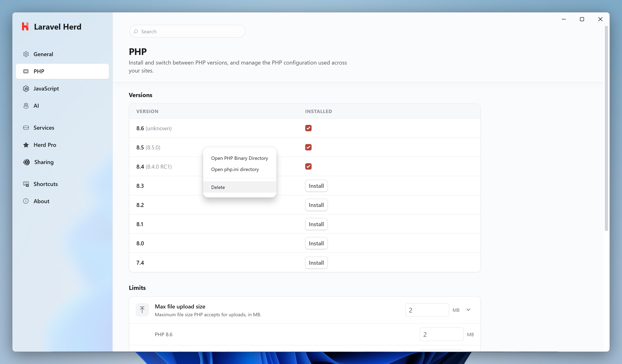Open Services via database icon
This screenshot has width=622, height=364.
[x=26, y=128]
